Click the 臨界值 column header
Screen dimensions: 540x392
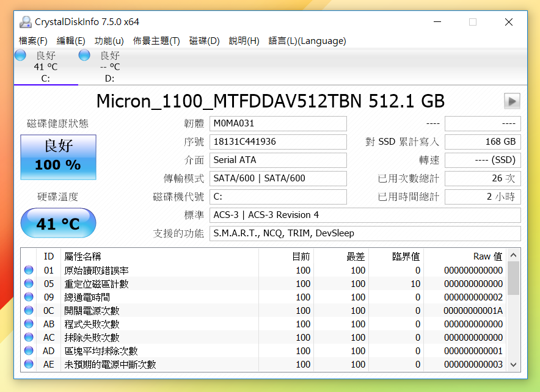click(x=396, y=256)
